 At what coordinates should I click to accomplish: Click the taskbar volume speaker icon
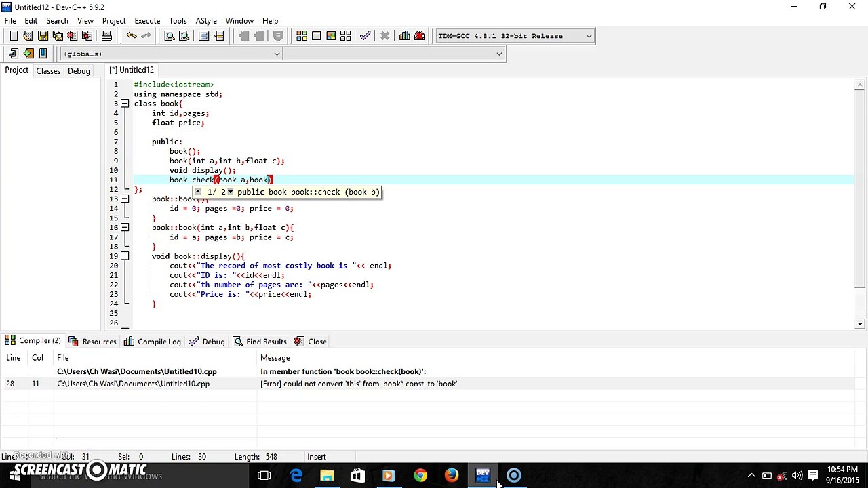797,475
